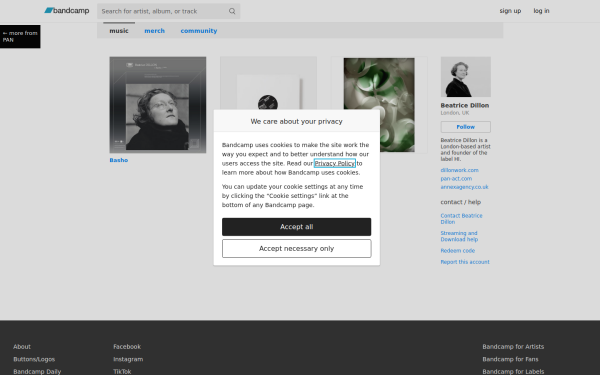
Task: Open the About footer link
Action: [22, 347]
